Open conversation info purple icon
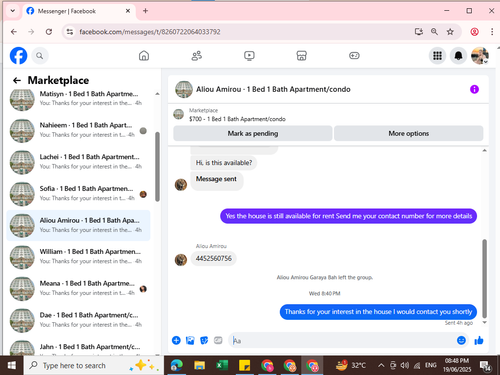 point(474,89)
